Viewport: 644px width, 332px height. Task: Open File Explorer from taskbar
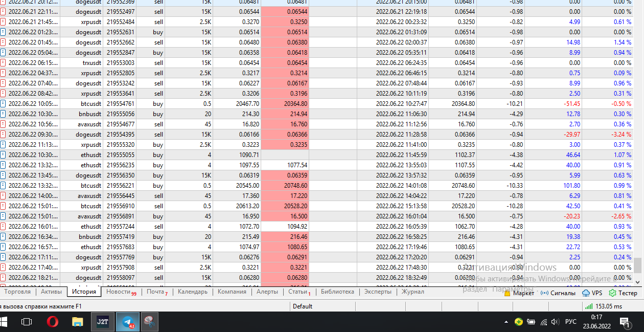[x=77, y=322]
